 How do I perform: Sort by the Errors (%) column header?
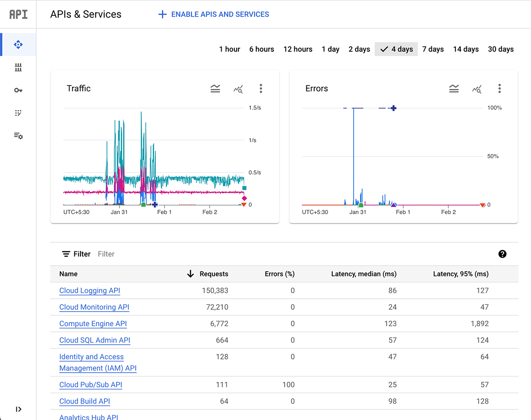coord(280,274)
